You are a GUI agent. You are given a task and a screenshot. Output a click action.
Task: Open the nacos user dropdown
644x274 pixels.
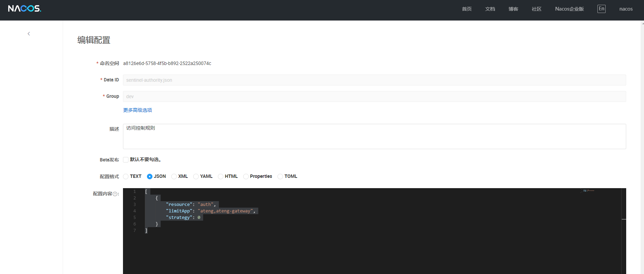626,9
